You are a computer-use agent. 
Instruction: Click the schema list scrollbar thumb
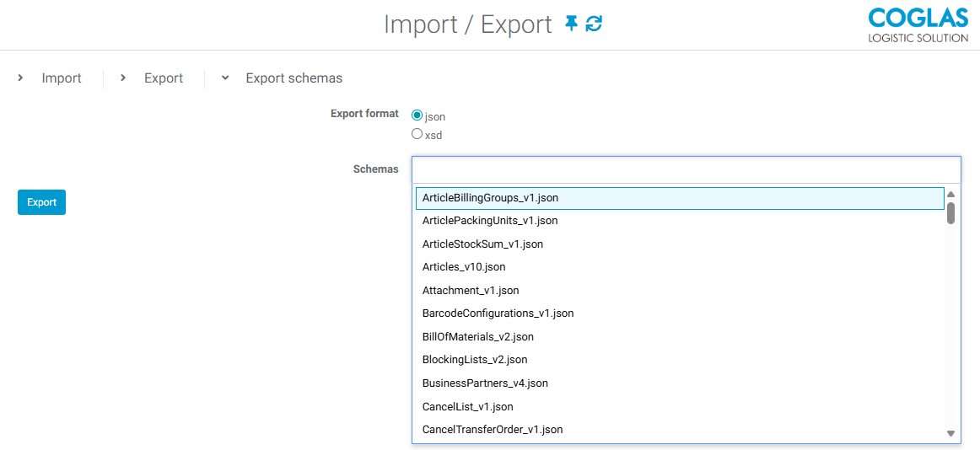point(950,212)
